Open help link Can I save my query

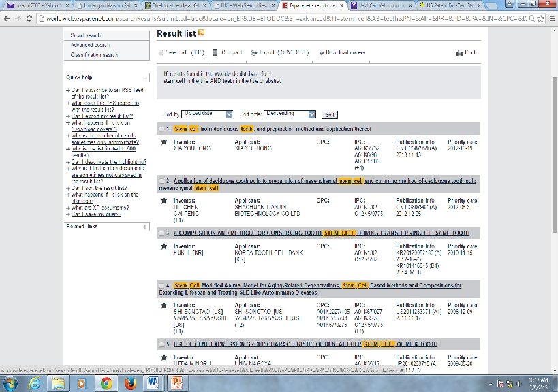[96, 214]
